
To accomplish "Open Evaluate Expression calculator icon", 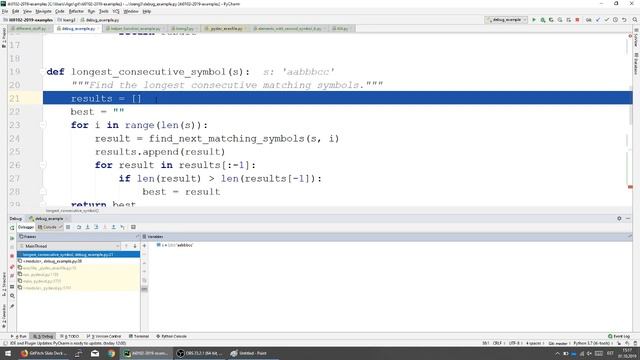I will point(133,227).
